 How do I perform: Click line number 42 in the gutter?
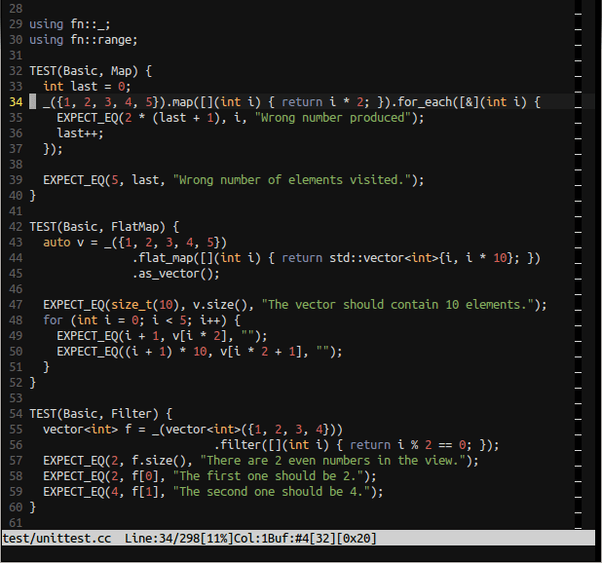click(16, 227)
